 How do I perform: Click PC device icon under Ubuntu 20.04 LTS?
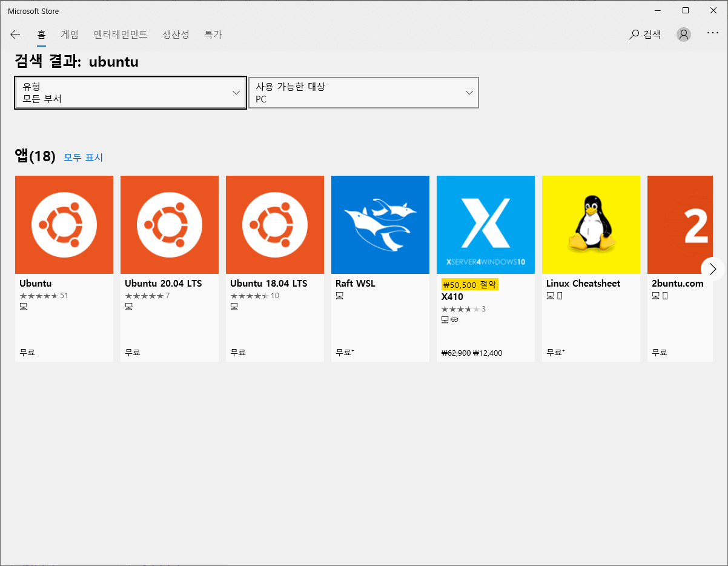tap(129, 307)
